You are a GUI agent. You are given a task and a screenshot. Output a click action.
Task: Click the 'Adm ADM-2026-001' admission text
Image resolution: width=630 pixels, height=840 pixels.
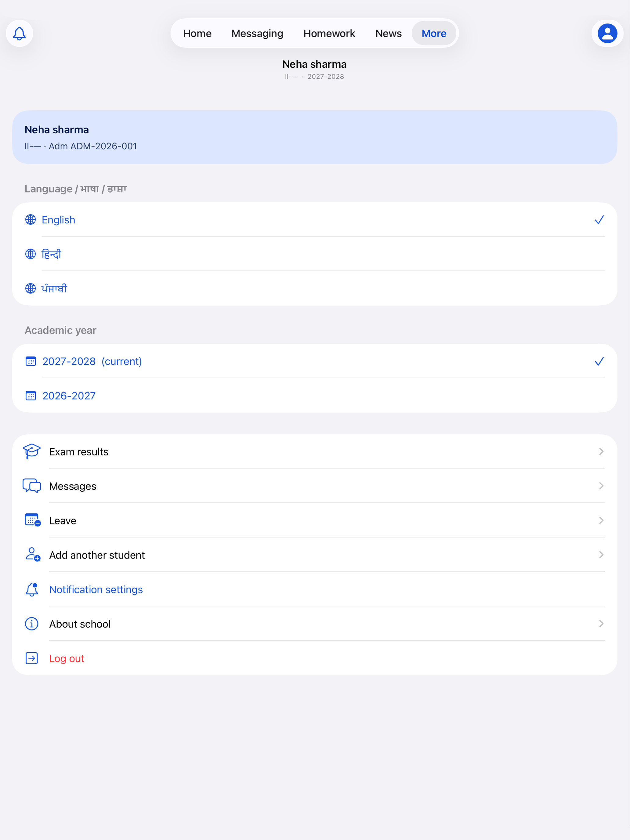click(x=93, y=146)
